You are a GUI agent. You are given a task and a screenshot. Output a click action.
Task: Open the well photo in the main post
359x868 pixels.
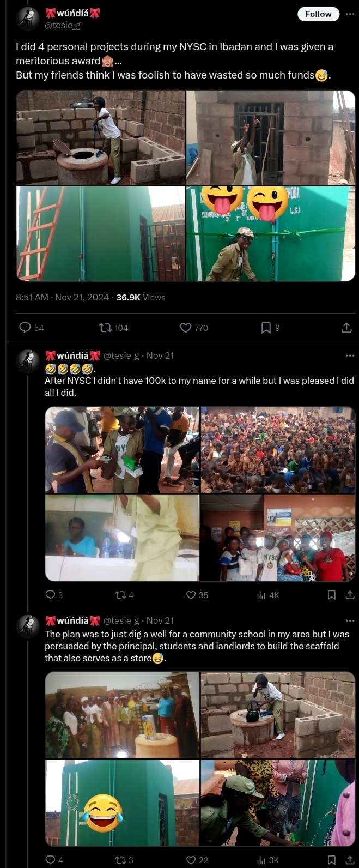101,137
